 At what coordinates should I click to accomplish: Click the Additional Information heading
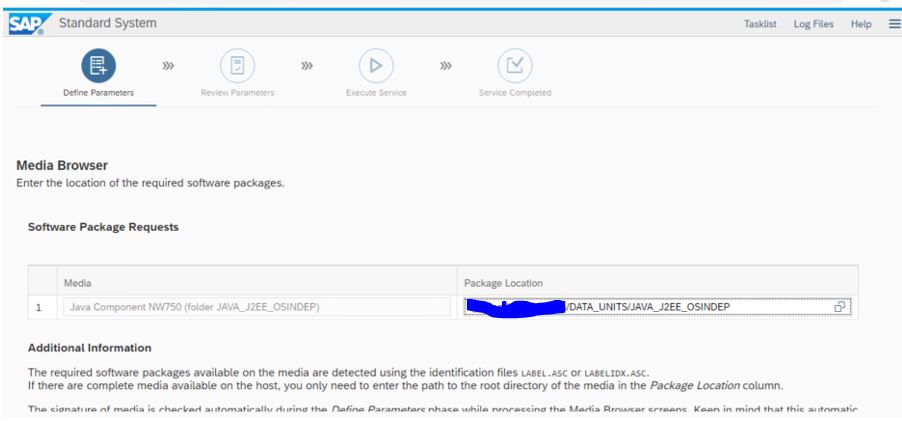point(90,348)
